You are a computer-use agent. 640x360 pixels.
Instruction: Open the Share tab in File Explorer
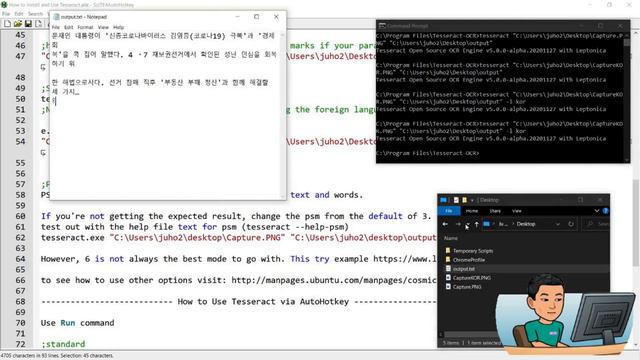coord(495,211)
